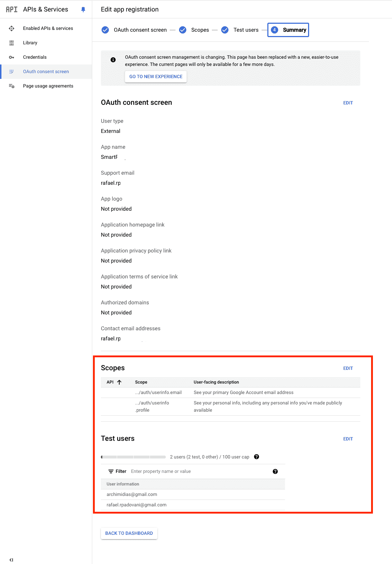Image resolution: width=392 pixels, height=564 pixels.
Task: Click the user cap progress bar
Action: (133, 457)
